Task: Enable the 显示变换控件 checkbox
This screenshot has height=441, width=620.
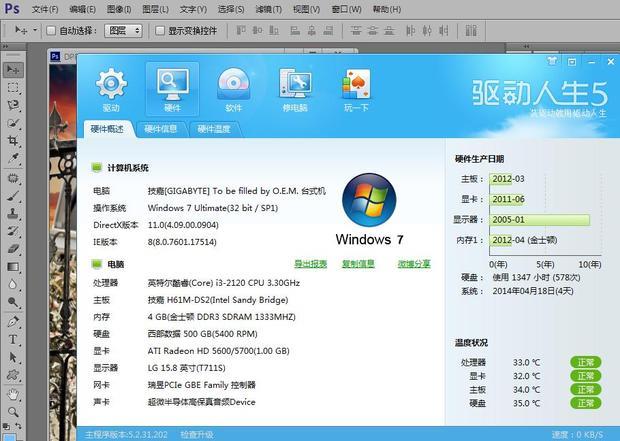Action: point(160,30)
